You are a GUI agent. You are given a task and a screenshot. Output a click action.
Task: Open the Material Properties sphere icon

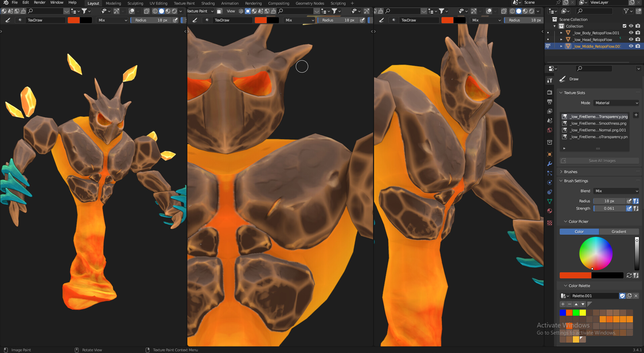point(550,210)
